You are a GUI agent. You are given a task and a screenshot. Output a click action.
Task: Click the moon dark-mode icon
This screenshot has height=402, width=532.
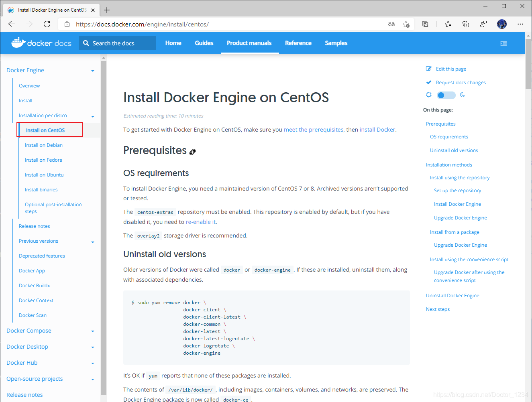(462, 95)
